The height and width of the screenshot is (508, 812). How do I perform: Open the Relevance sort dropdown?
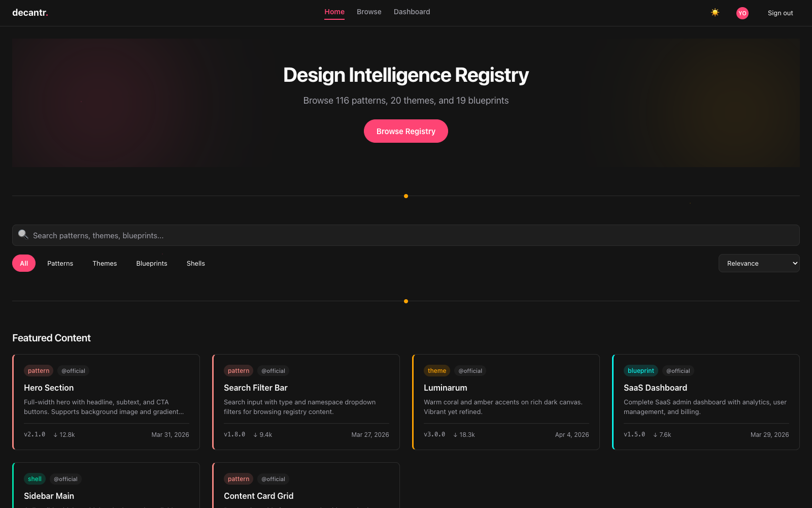tap(759, 263)
